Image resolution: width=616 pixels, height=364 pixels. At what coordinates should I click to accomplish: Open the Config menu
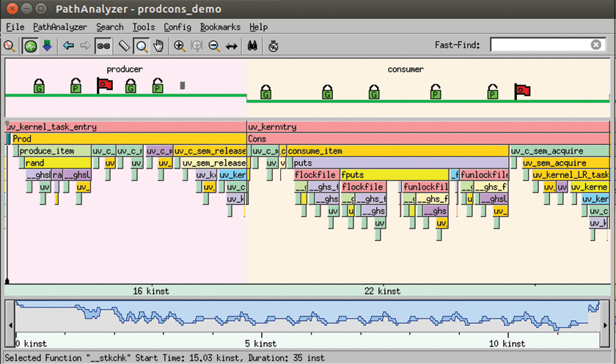point(177,27)
